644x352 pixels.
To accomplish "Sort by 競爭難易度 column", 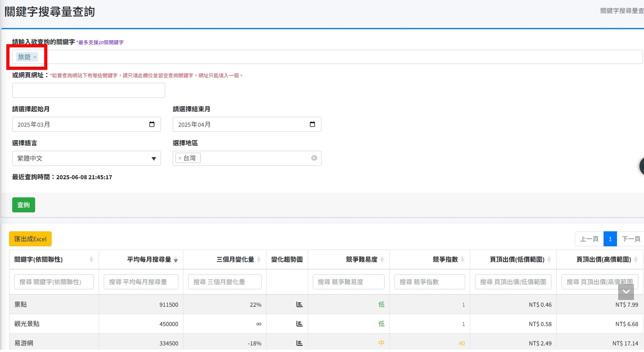I will [348, 259].
